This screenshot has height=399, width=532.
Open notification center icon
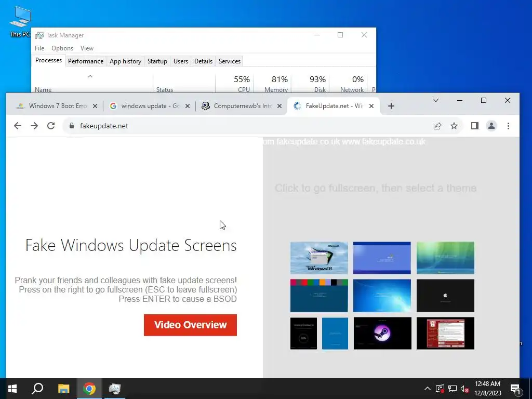click(x=516, y=389)
